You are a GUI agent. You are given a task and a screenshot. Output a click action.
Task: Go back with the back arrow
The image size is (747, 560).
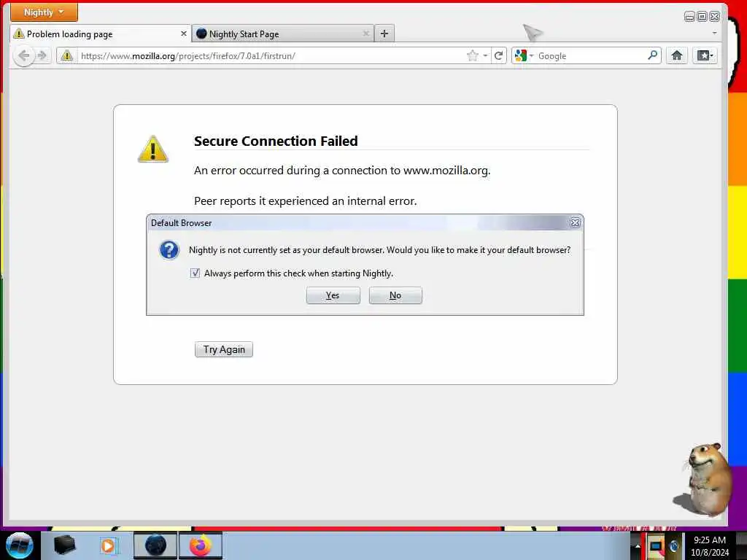pyautogui.click(x=23, y=55)
